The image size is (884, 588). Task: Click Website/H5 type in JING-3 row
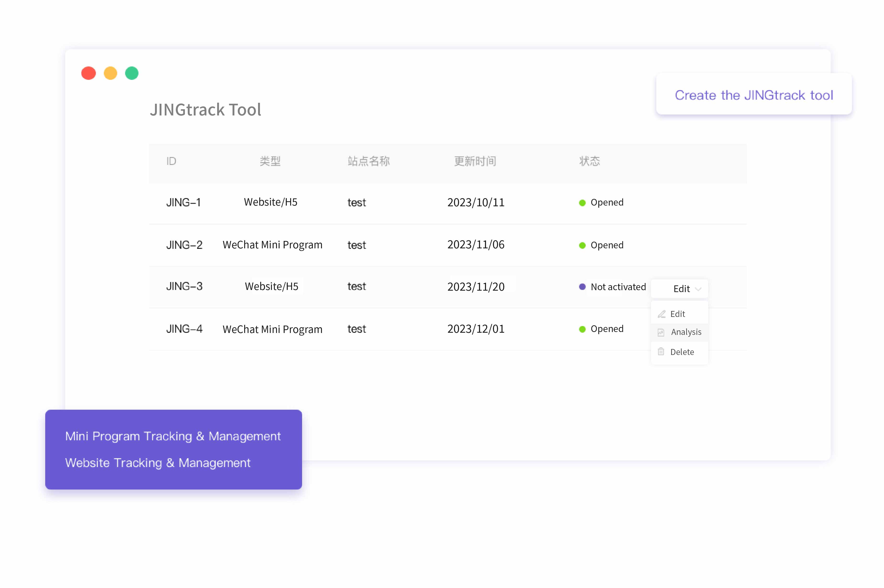(x=271, y=287)
